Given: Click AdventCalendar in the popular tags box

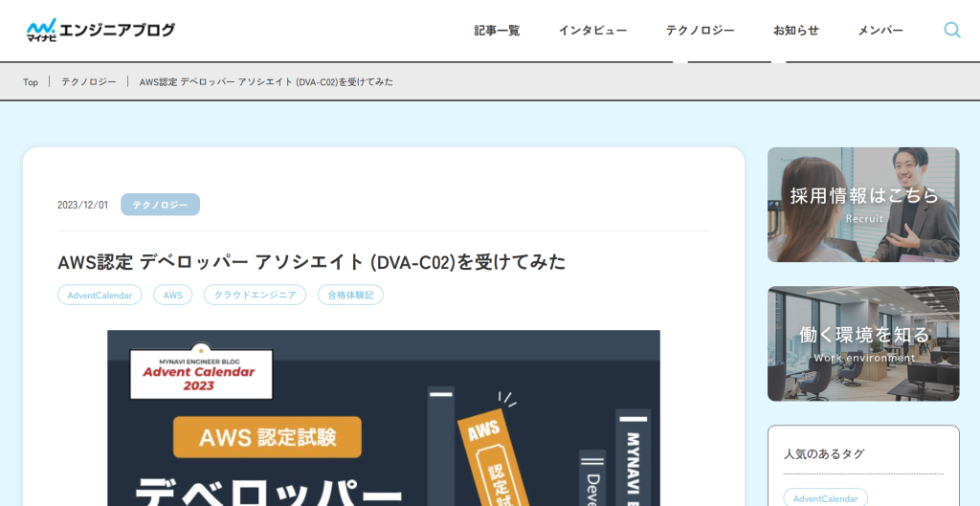Looking at the screenshot, I should coord(826,498).
